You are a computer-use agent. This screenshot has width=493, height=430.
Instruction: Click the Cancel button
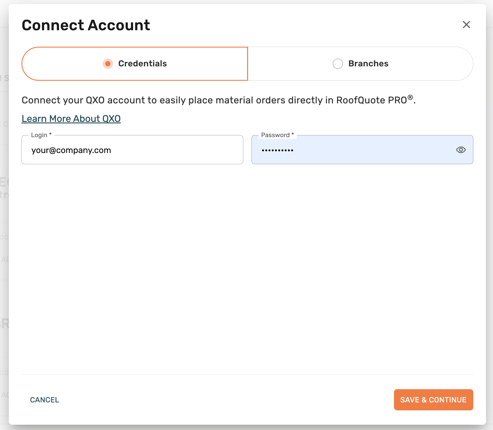(x=44, y=400)
